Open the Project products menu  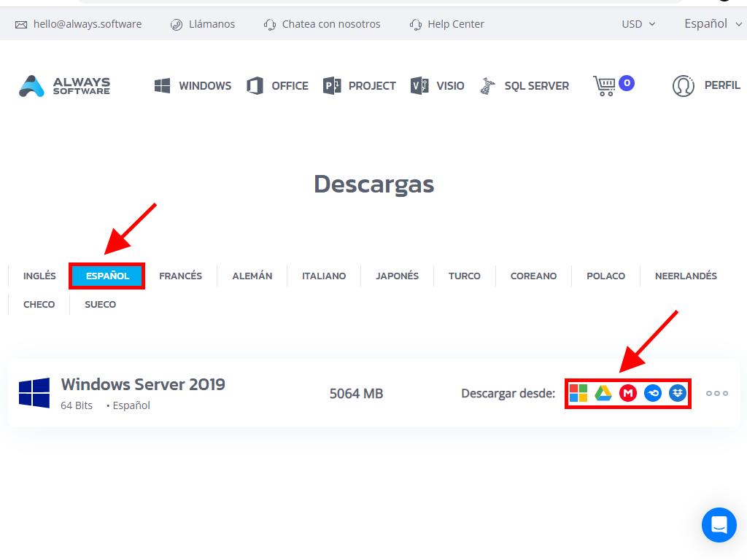pos(359,86)
